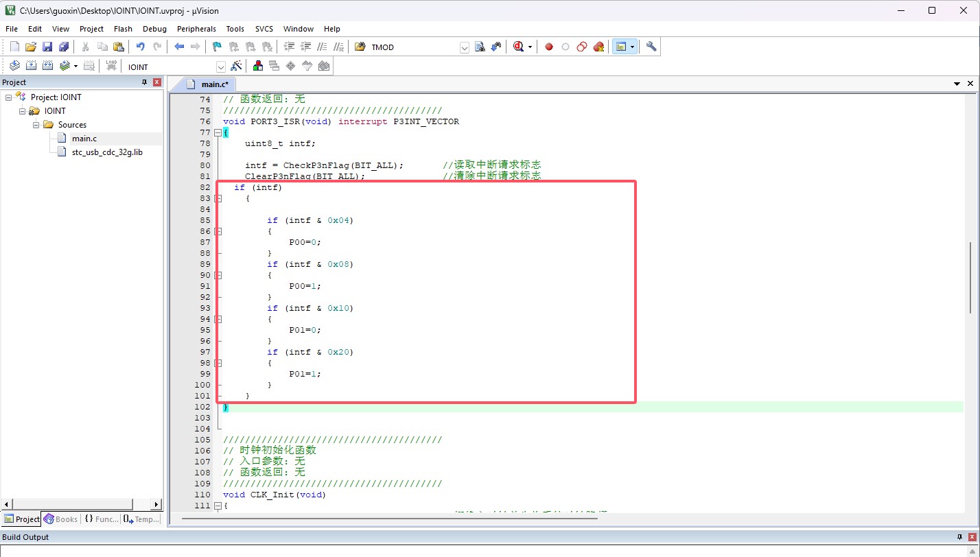This screenshot has width=980, height=557.
Task: Select stc_usb_cdc_32g.lib in the project tree
Action: 107,152
